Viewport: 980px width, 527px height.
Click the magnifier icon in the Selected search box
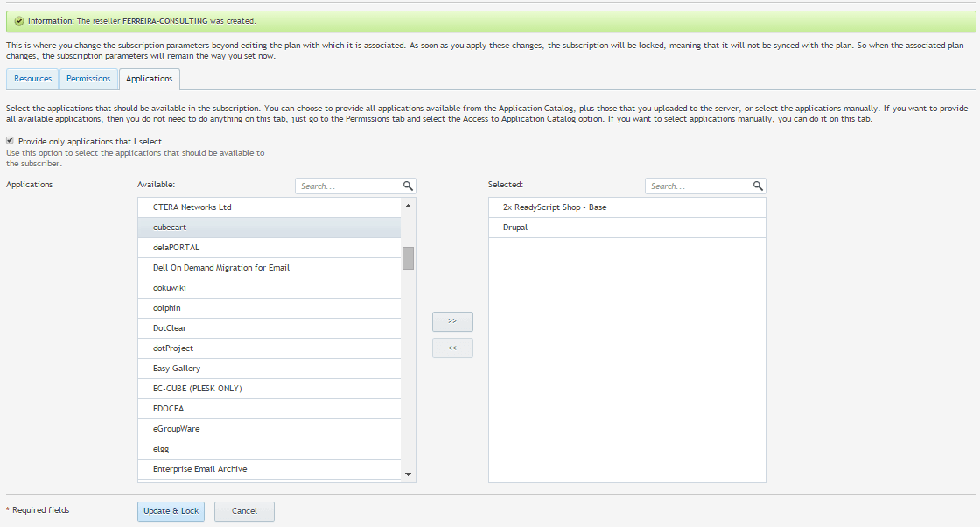click(758, 186)
